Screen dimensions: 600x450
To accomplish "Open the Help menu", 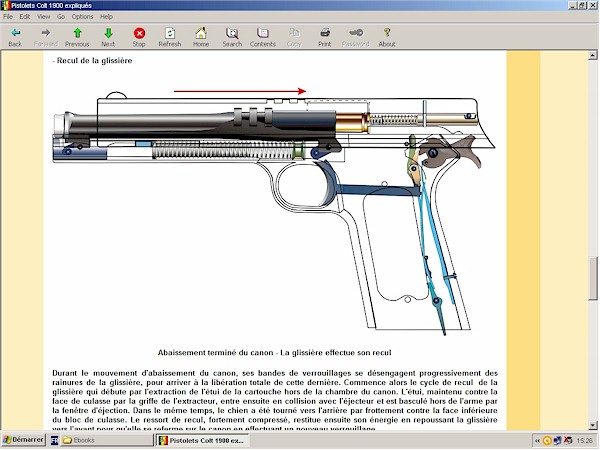I will coord(106,16).
